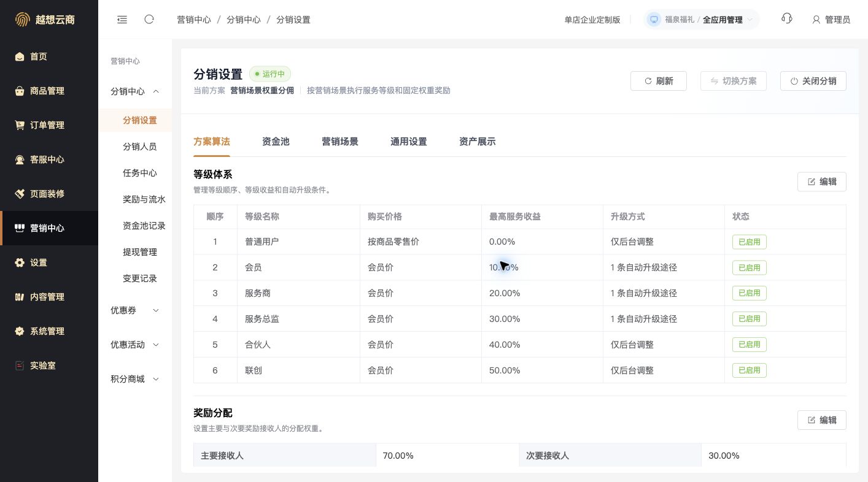
Task: Switch to the 营销场景 tab
Action: click(x=340, y=142)
